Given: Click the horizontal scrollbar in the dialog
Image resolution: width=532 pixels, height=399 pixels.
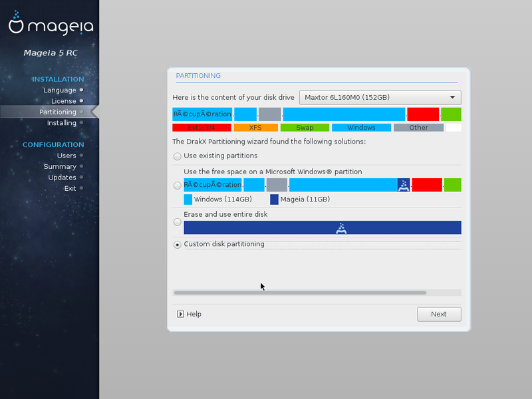Looking at the screenshot, I should pyautogui.click(x=300, y=293).
